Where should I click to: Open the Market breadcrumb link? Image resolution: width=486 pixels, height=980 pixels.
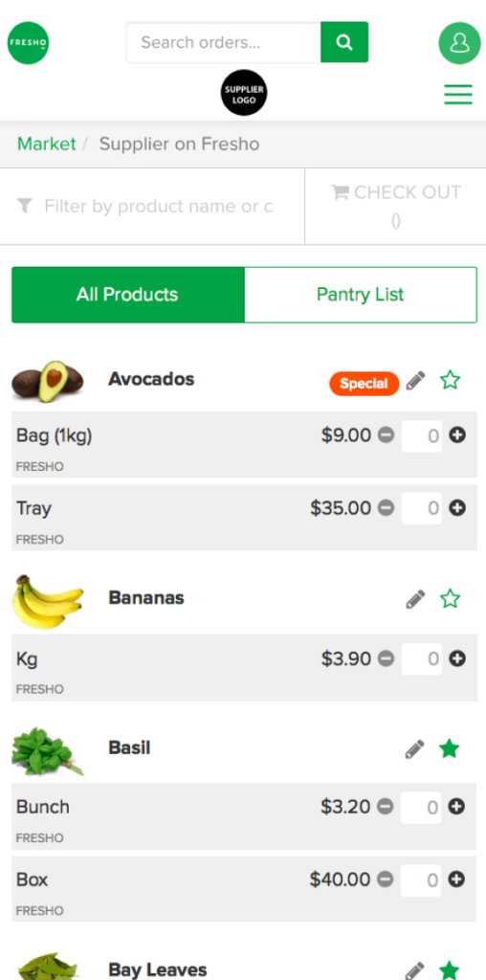[46, 144]
